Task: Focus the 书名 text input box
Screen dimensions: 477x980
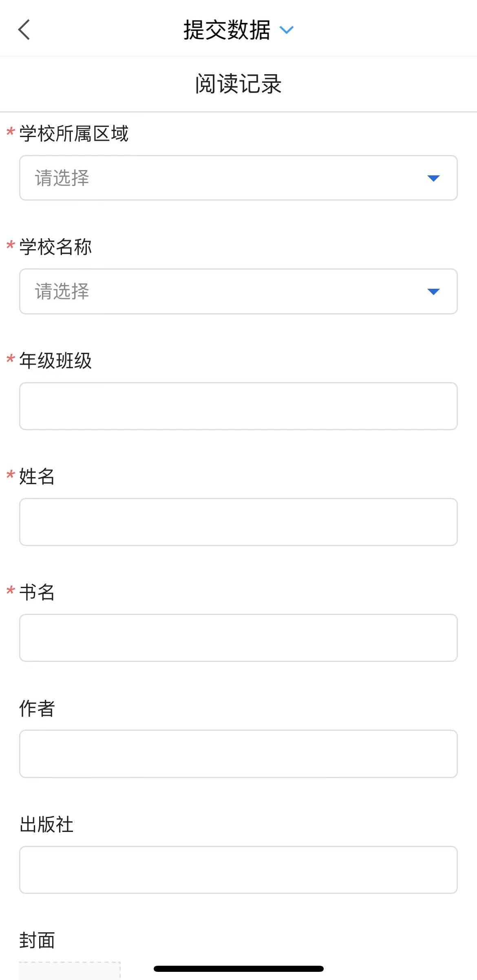Action: pos(238,638)
